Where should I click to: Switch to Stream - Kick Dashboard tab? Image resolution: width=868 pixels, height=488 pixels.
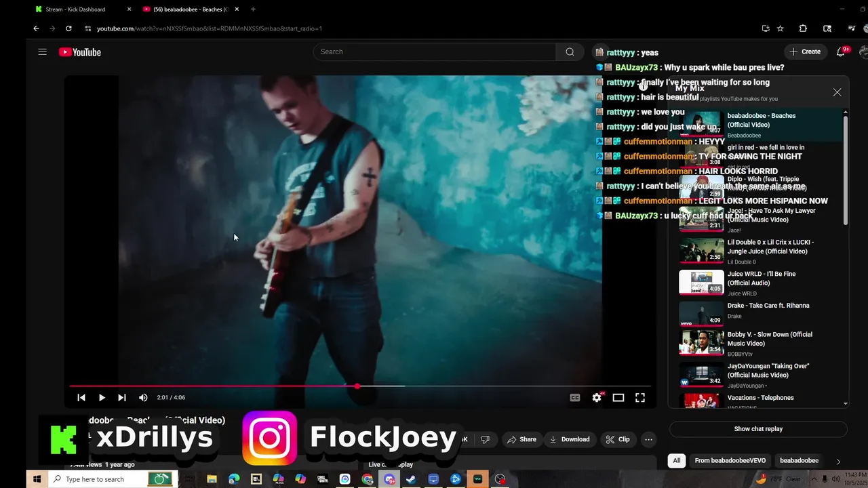(75, 9)
